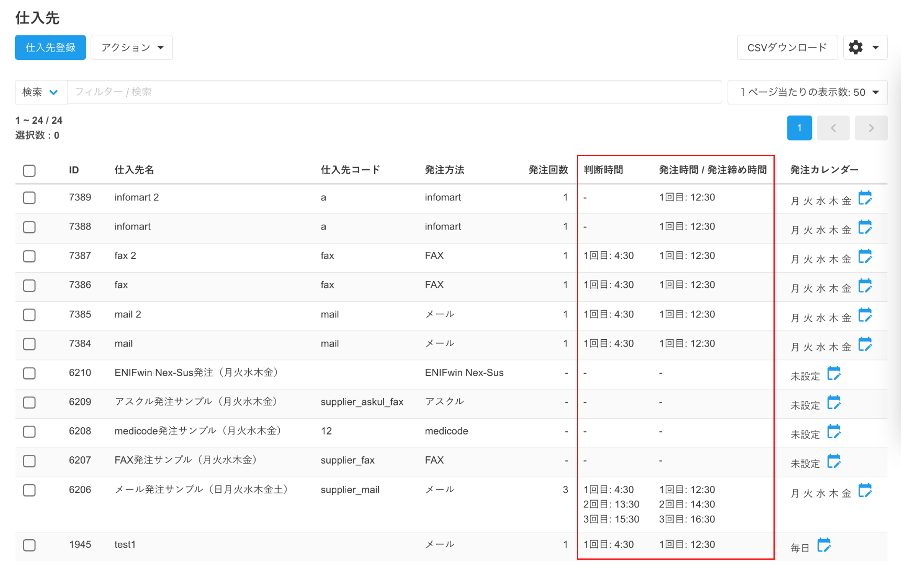The width and height of the screenshot is (901, 588).
Task: Click the ID column header
Action: (x=74, y=170)
